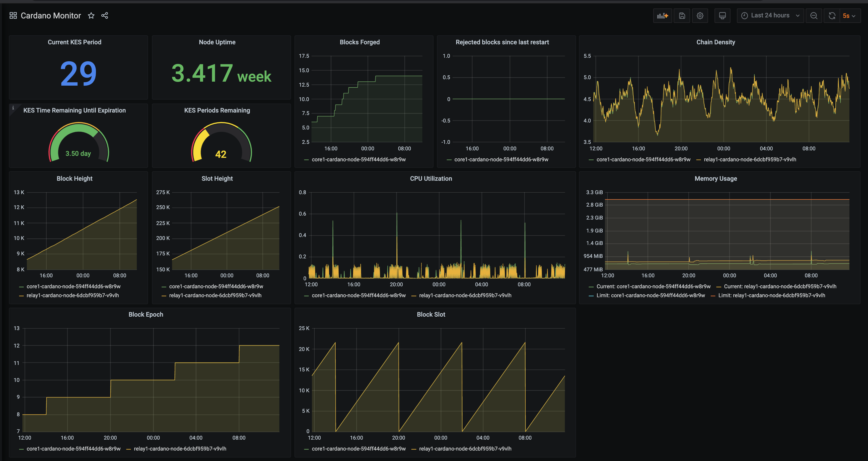Toggle core1 series in CPU Utilization legend
Viewport: 868px width, 461px height.
click(x=359, y=296)
